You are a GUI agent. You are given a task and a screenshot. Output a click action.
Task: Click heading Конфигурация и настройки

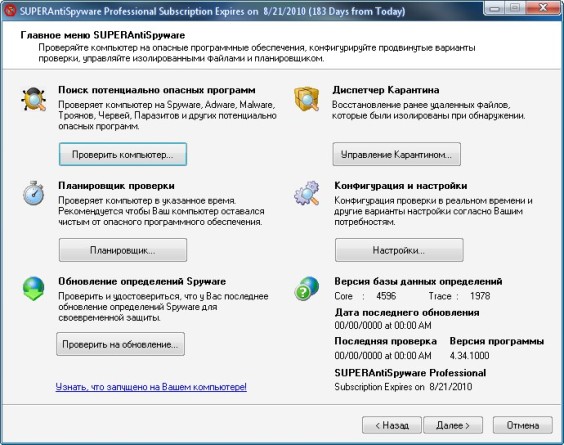click(401, 186)
